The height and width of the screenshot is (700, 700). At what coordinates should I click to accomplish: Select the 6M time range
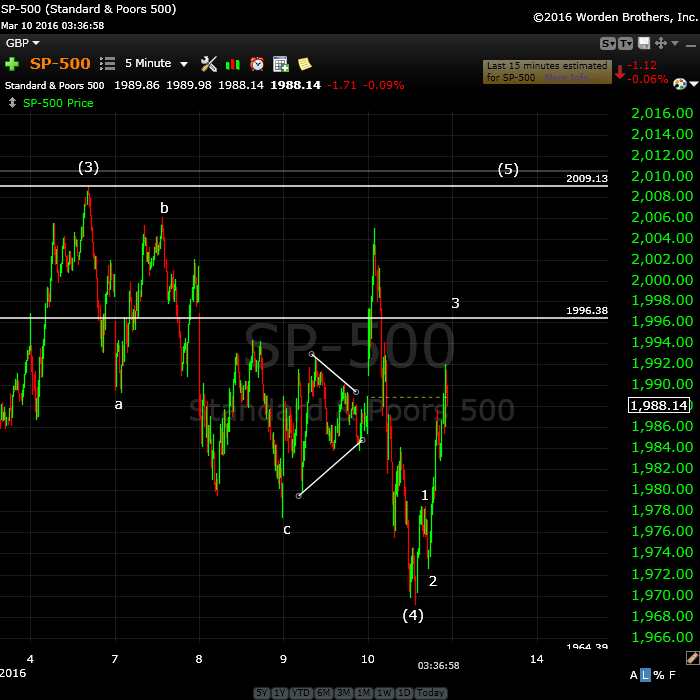(x=324, y=693)
